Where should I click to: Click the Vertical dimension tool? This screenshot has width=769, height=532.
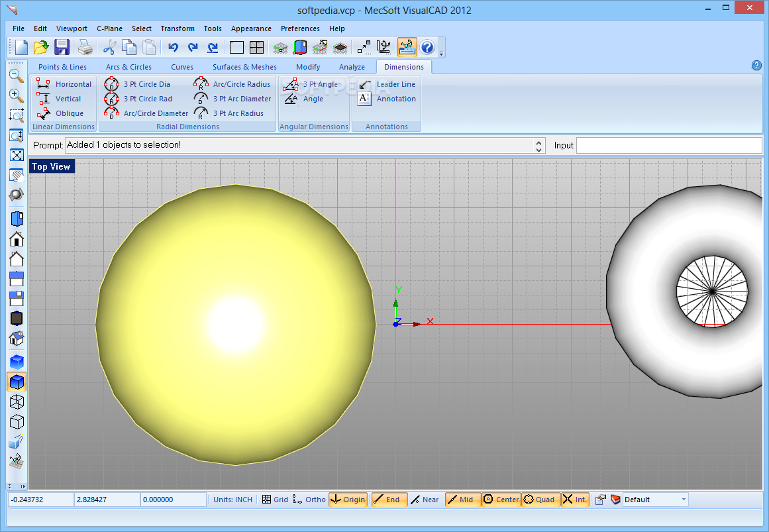59,99
